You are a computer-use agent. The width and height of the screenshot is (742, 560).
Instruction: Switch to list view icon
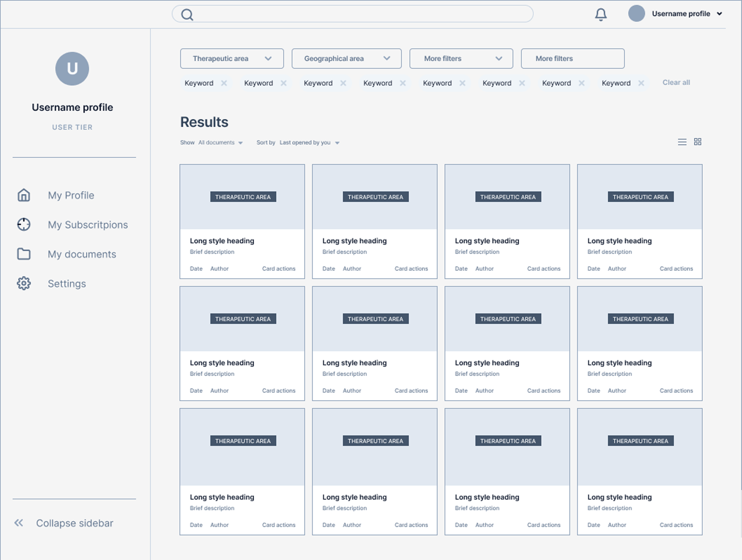pos(682,142)
